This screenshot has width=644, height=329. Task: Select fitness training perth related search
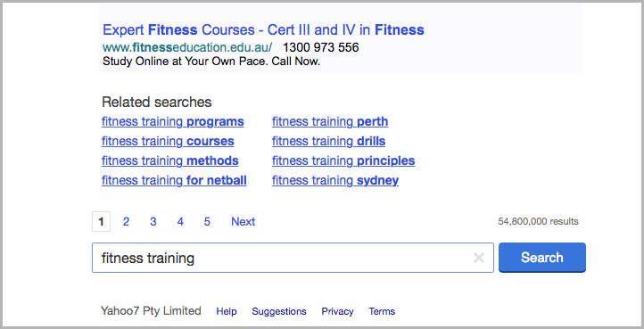point(330,122)
